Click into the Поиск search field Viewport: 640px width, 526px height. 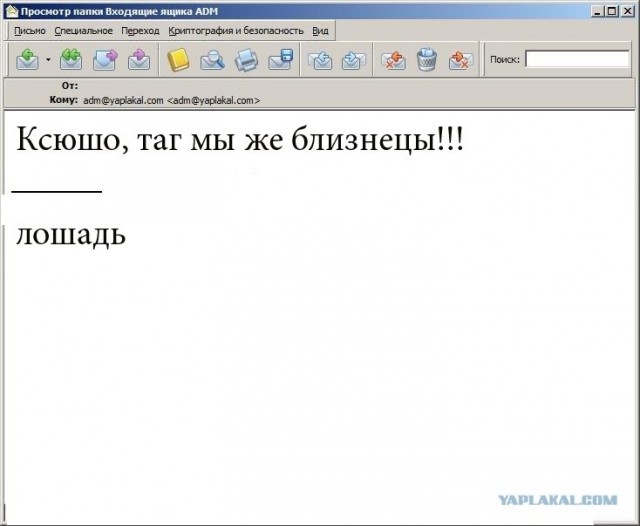point(577,59)
